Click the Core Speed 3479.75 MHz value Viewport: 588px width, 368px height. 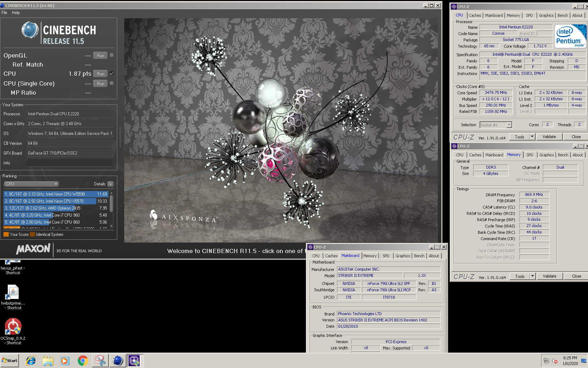tap(496, 93)
